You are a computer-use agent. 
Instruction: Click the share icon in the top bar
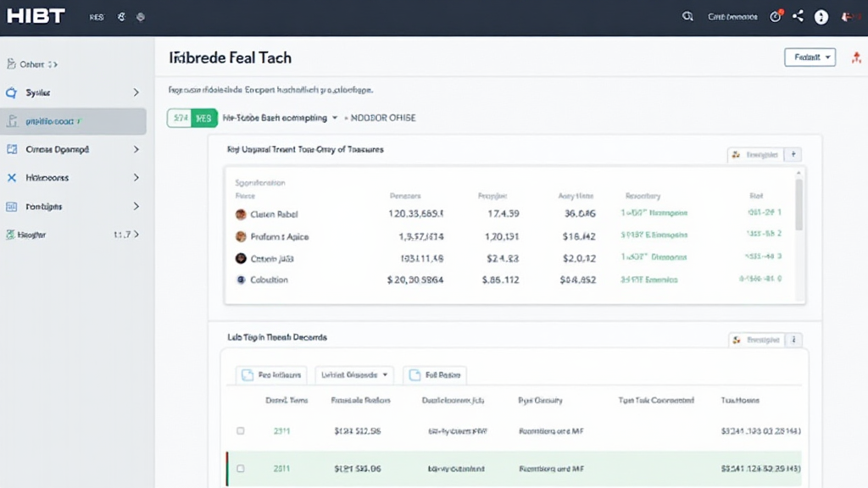(798, 15)
